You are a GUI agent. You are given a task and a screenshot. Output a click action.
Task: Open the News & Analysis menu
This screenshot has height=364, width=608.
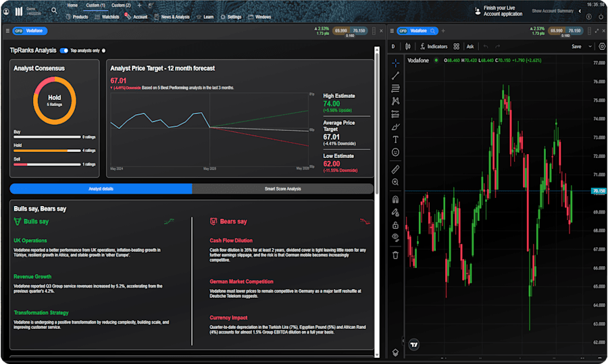click(174, 17)
